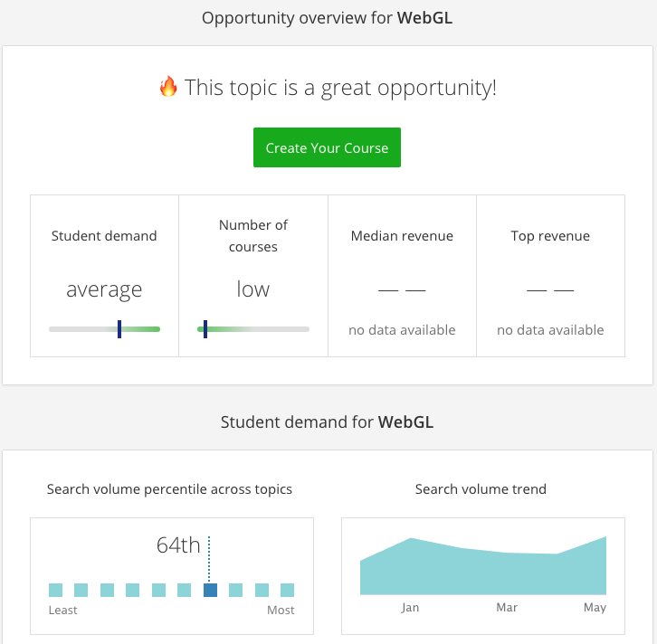Screen dimensions: 657x644
Task: Click the Number of courses slider marker
Action: click(205, 328)
